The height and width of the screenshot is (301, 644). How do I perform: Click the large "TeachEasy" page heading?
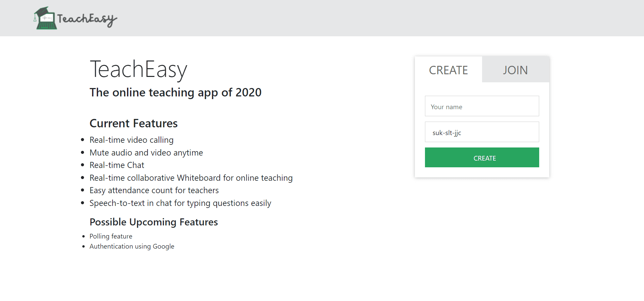[x=138, y=70]
